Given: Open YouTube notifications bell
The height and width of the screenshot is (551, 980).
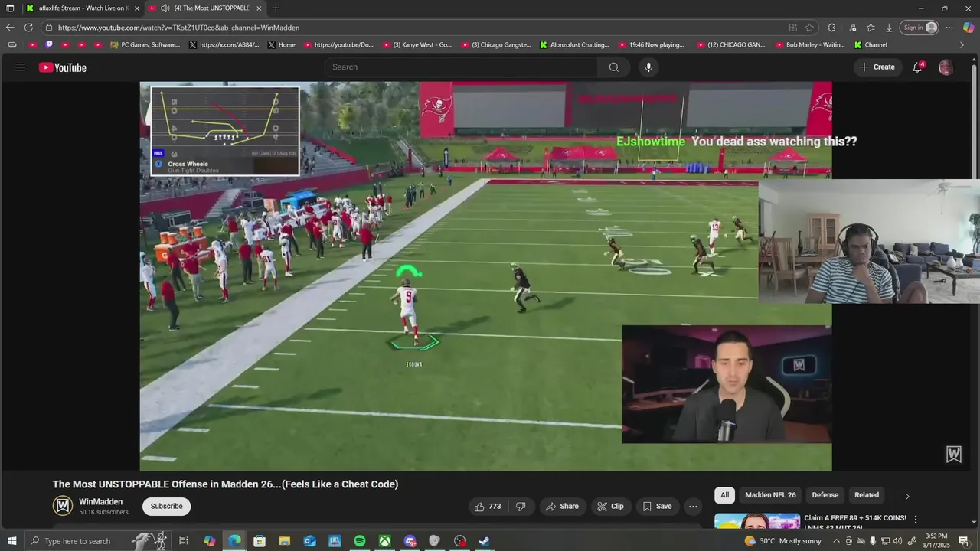Looking at the screenshot, I should (x=917, y=67).
